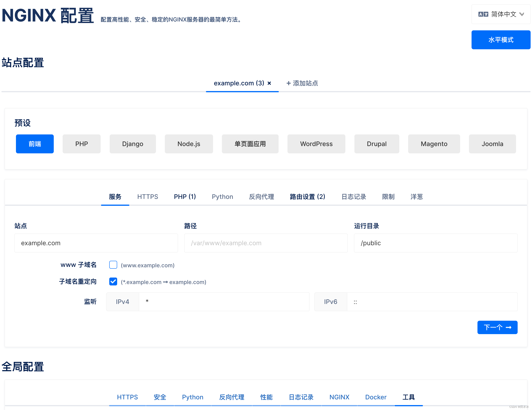
Task: Open the site Python tab
Action: point(222,197)
